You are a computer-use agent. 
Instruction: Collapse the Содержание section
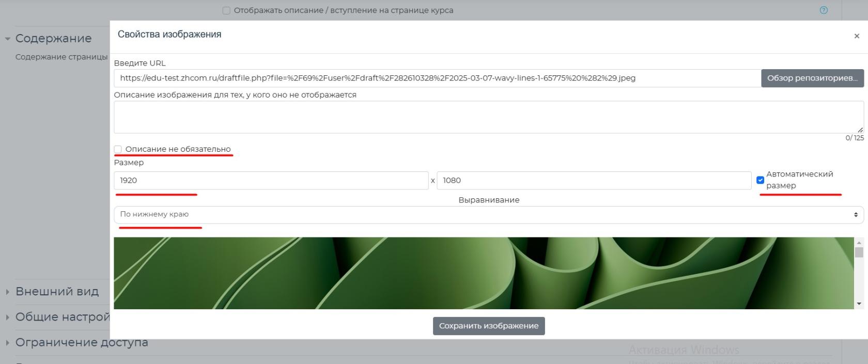tap(53, 39)
